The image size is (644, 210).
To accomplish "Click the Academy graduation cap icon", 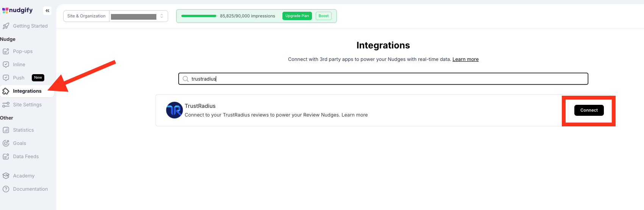I will click(6, 176).
